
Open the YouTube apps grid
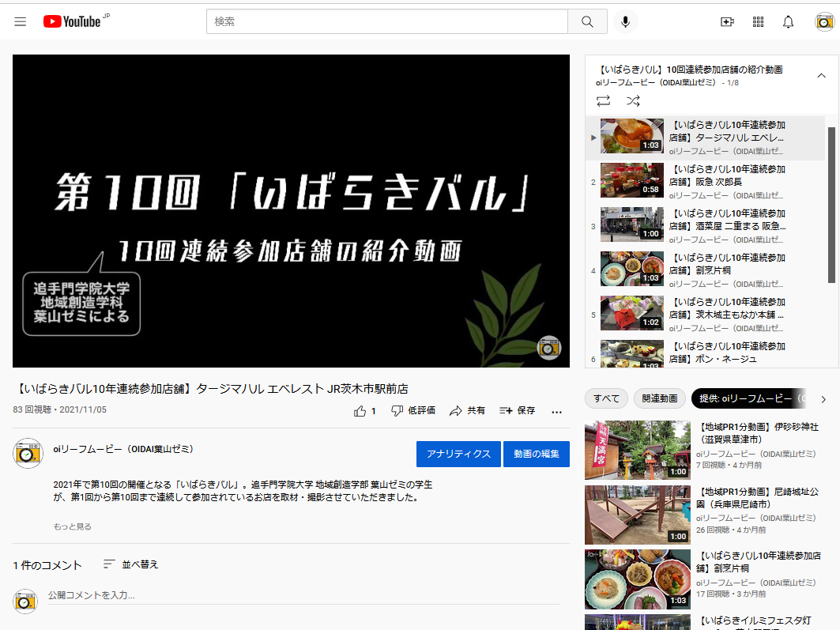(758, 22)
